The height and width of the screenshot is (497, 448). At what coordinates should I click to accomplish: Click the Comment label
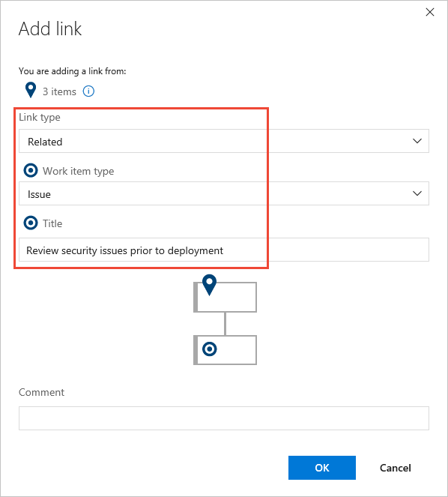point(41,392)
